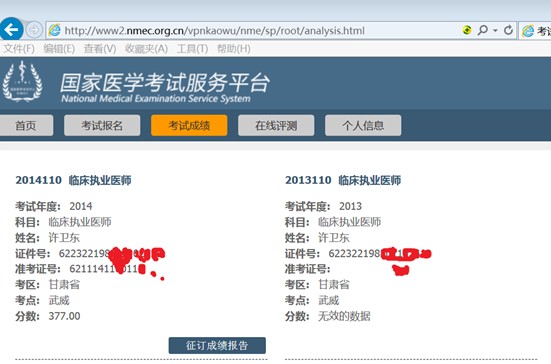Click the green compatibility view icon

coord(467,30)
